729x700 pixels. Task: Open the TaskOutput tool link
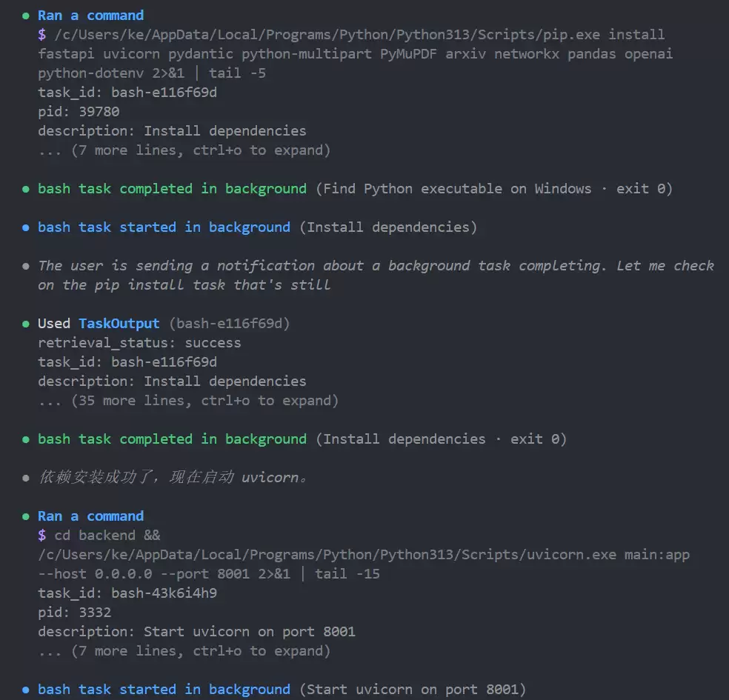(x=119, y=324)
